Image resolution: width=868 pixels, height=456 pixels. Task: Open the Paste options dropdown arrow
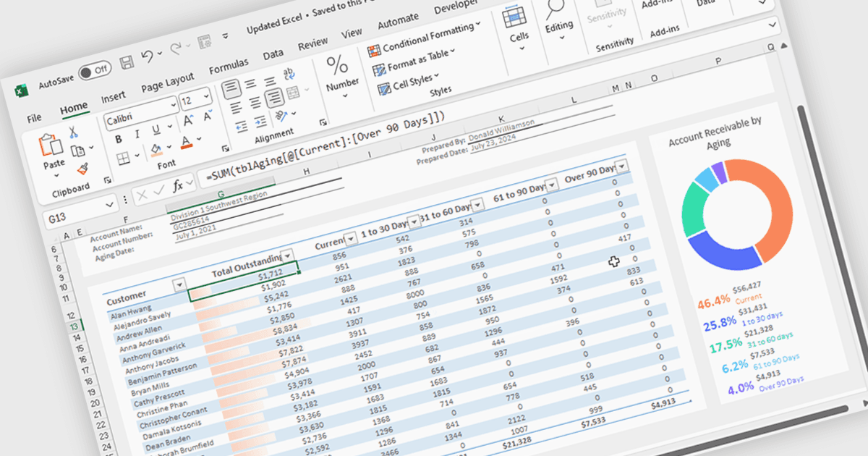56,174
